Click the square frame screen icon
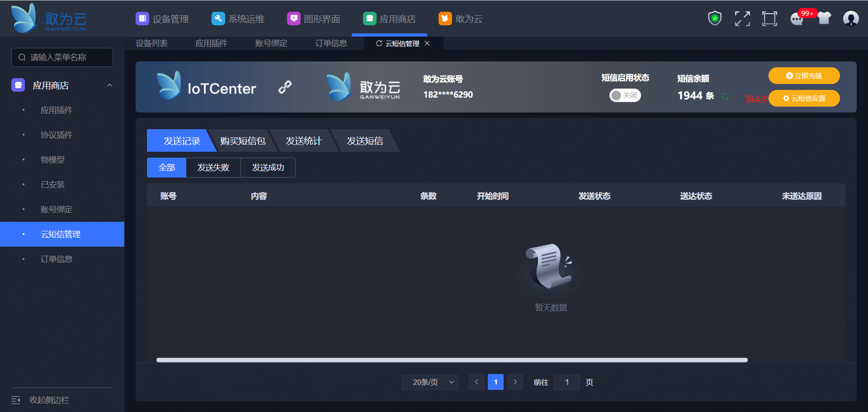The height and width of the screenshot is (412, 868). tap(769, 19)
